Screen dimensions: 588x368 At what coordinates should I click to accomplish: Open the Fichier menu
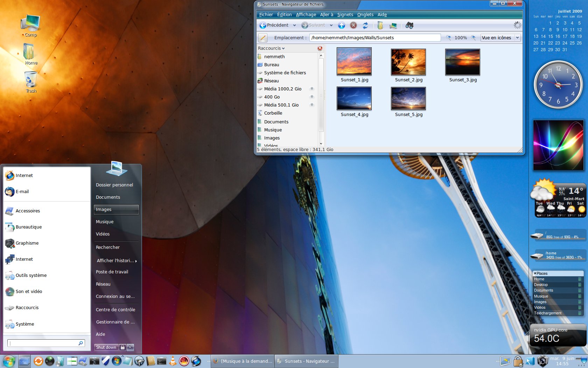[266, 14]
